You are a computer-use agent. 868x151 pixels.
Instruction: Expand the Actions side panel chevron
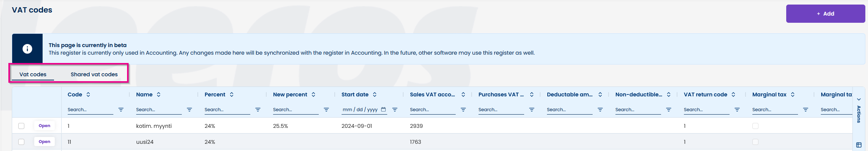pyautogui.click(x=859, y=99)
